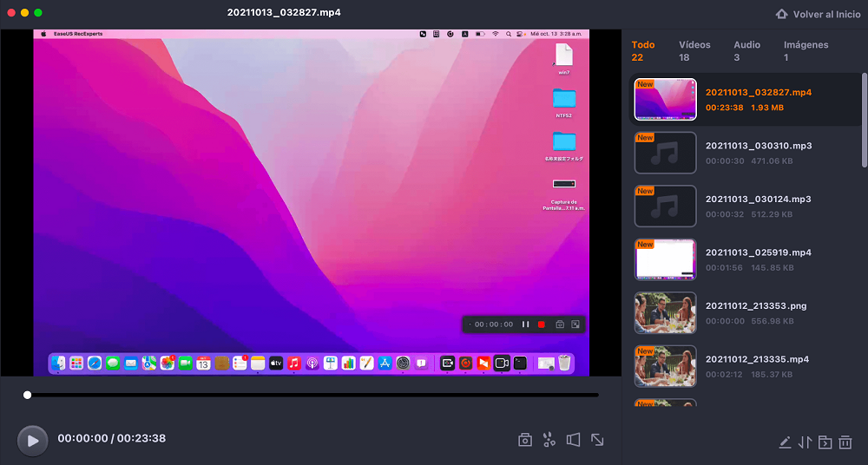
Task: Select the 20211013_025919.mp4 thumbnail
Action: (665, 259)
